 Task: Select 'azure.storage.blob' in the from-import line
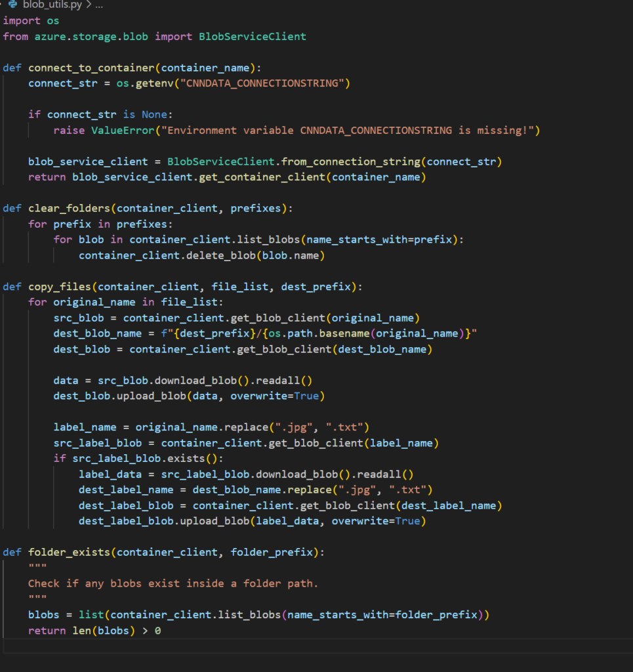pyautogui.click(x=91, y=37)
